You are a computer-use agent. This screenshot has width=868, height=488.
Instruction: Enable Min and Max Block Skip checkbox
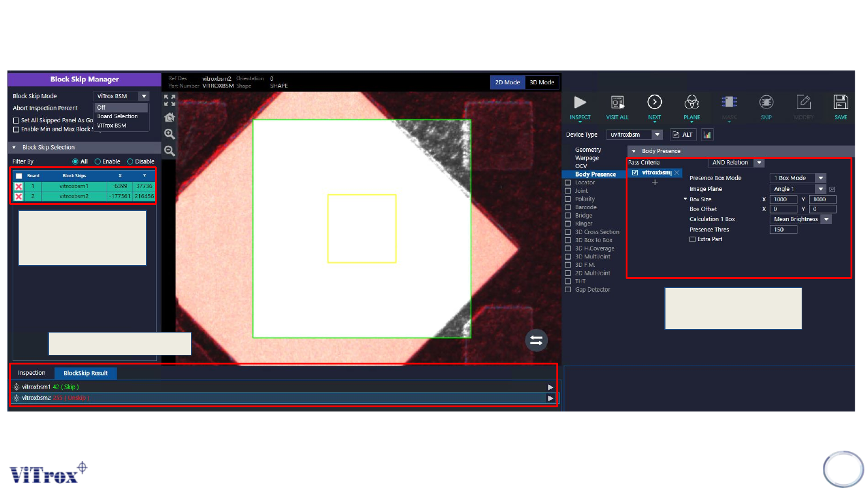coord(16,129)
